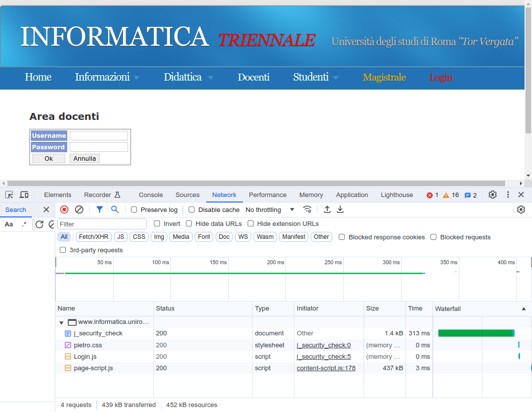Open the Magistrale link
The height and width of the screenshot is (412, 532).
click(384, 77)
